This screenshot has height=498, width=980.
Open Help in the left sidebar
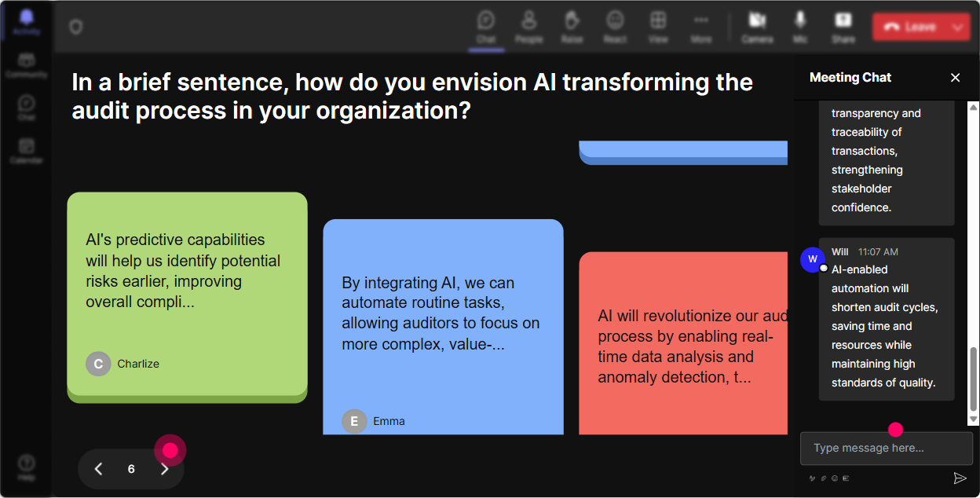[27, 467]
